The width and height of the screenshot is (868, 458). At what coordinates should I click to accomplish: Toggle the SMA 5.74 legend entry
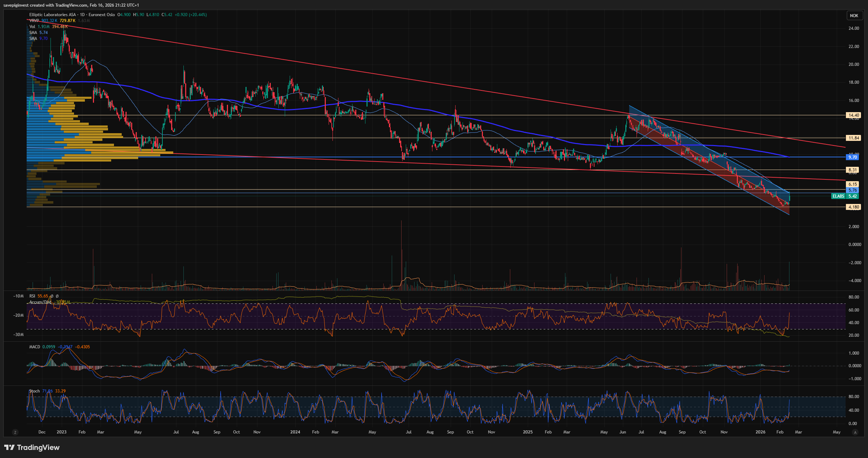coord(33,33)
